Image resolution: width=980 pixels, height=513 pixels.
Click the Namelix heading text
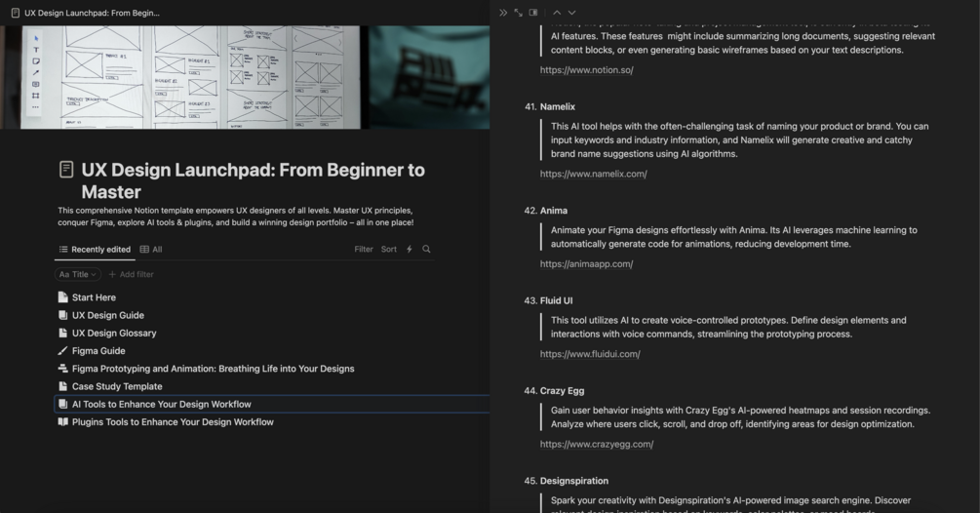558,107
